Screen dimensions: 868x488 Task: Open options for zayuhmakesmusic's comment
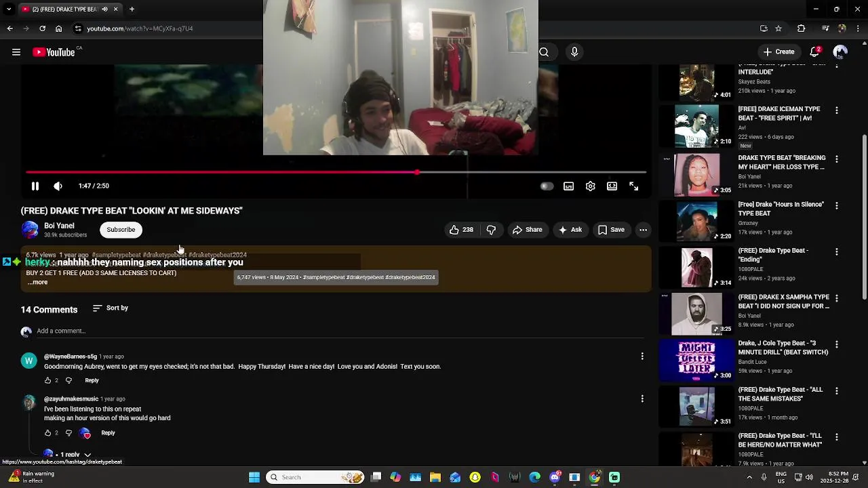tap(642, 399)
